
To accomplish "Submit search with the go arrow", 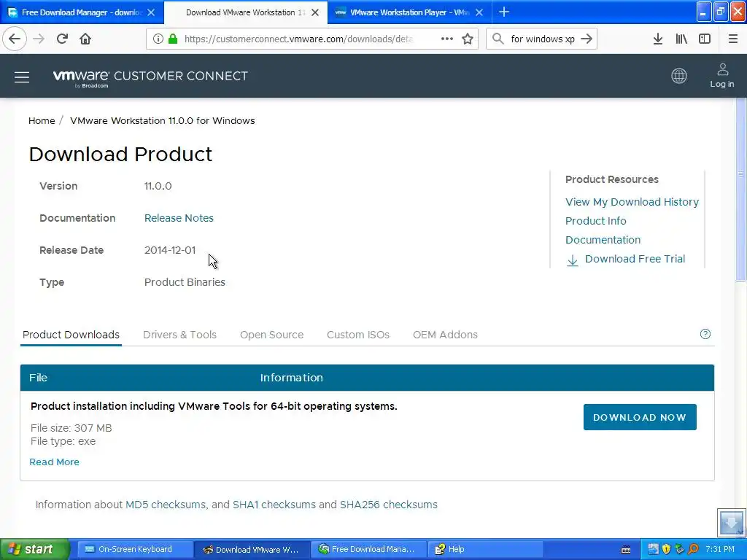I will coord(587,39).
